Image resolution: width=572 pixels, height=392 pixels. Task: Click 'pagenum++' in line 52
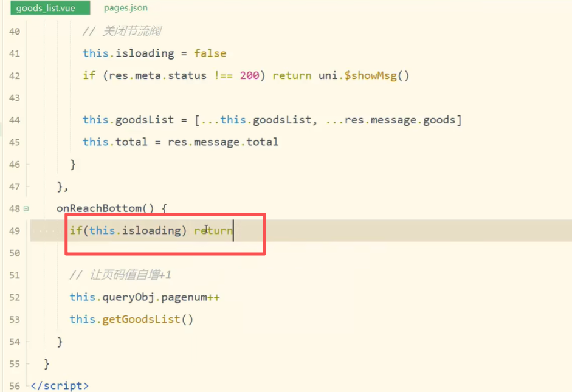190,297
